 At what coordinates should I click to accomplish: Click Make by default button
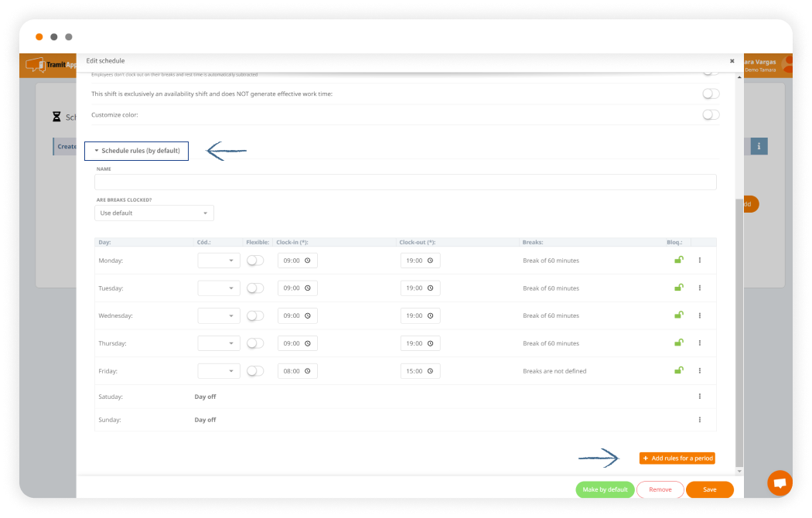click(605, 489)
